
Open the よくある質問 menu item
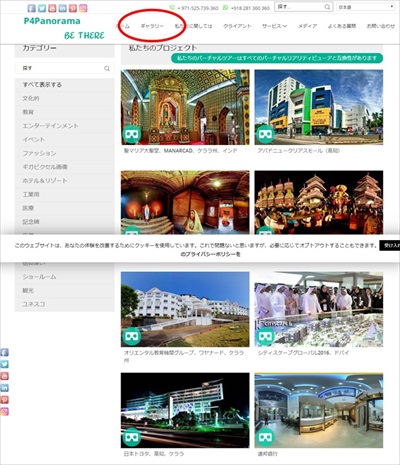point(342,26)
